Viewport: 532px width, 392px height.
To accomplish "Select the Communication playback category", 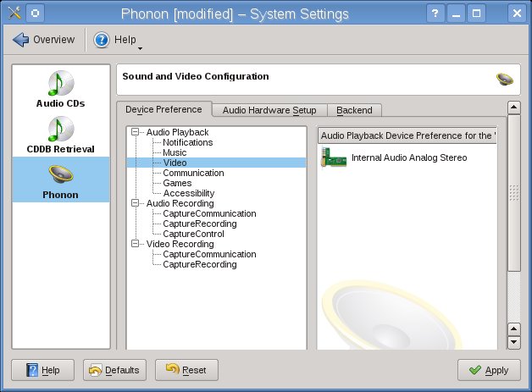I will click(x=193, y=173).
